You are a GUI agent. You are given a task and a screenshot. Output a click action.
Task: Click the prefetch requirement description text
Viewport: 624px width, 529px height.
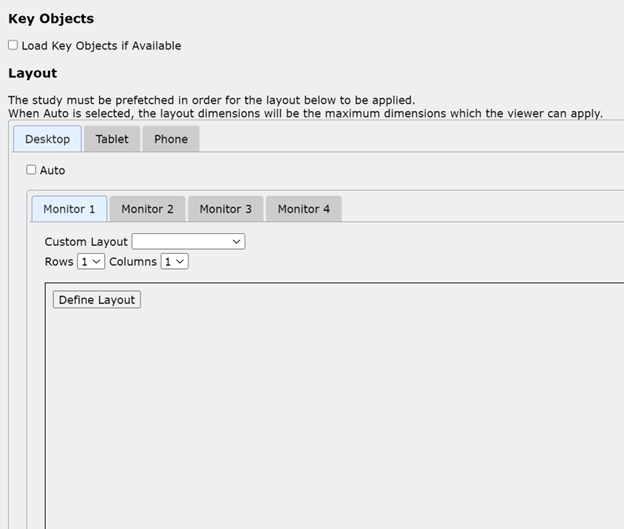tap(211, 100)
